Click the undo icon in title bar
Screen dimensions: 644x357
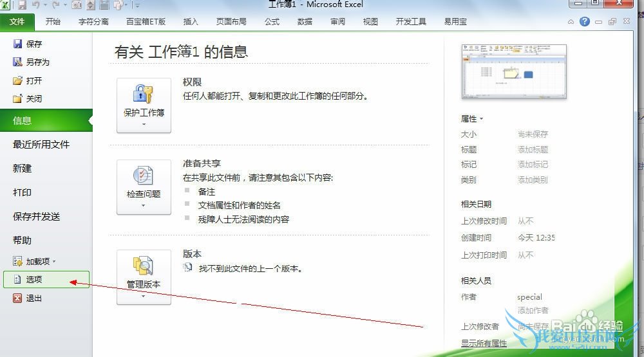35,5
